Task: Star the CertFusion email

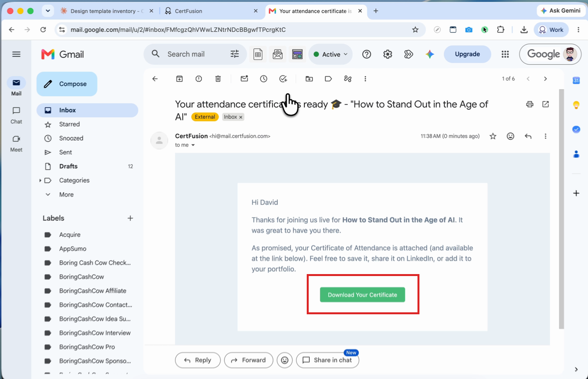Action: click(x=493, y=136)
